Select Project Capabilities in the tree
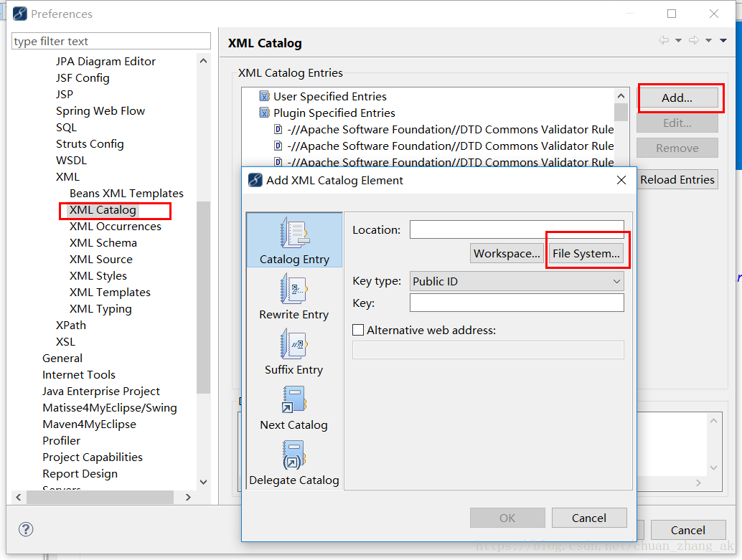Image resolution: width=742 pixels, height=560 pixels. tap(93, 457)
